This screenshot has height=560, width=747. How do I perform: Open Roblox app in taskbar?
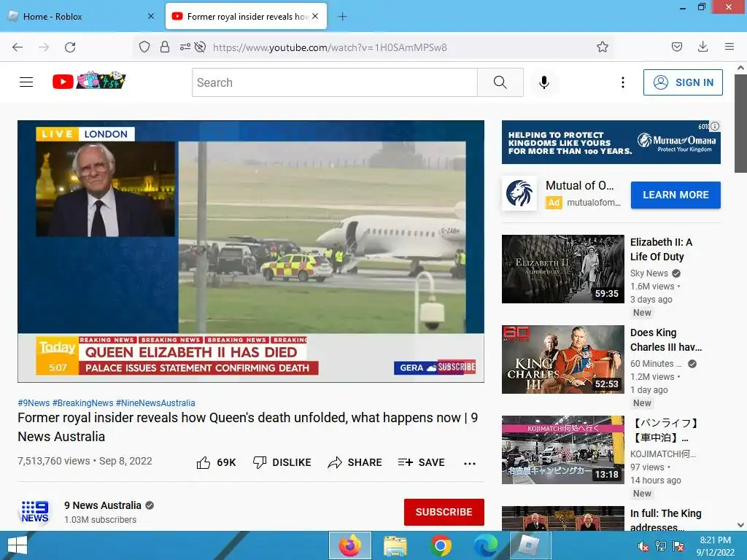pyautogui.click(x=530, y=545)
